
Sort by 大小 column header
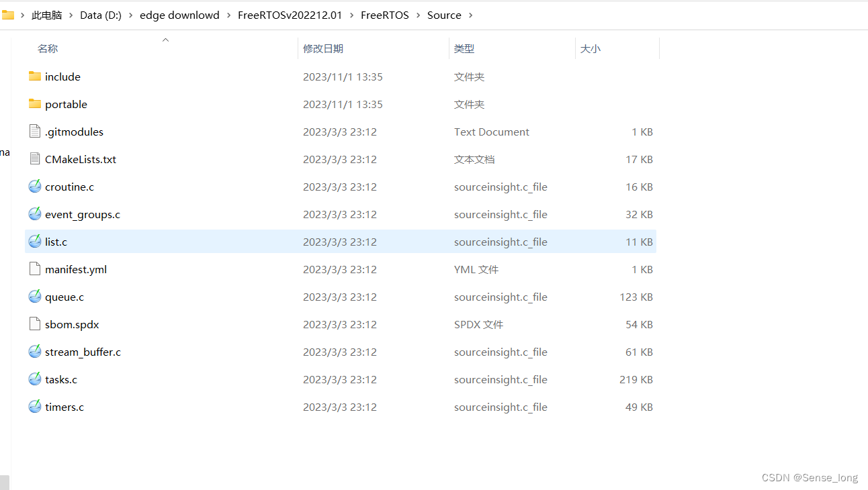click(x=591, y=48)
